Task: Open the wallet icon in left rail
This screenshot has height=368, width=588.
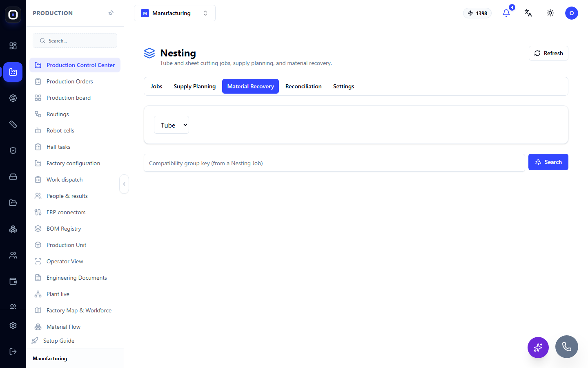Action: (13, 281)
